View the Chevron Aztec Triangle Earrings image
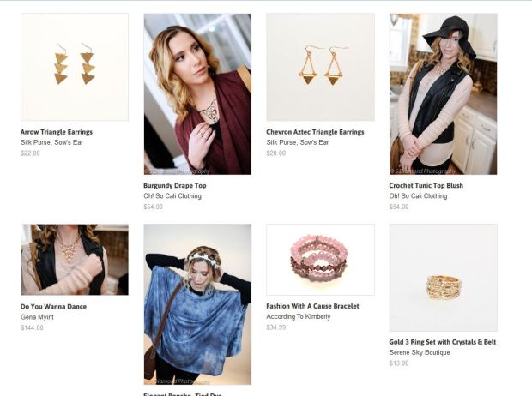The height and width of the screenshot is (396, 532). (x=320, y=67)
